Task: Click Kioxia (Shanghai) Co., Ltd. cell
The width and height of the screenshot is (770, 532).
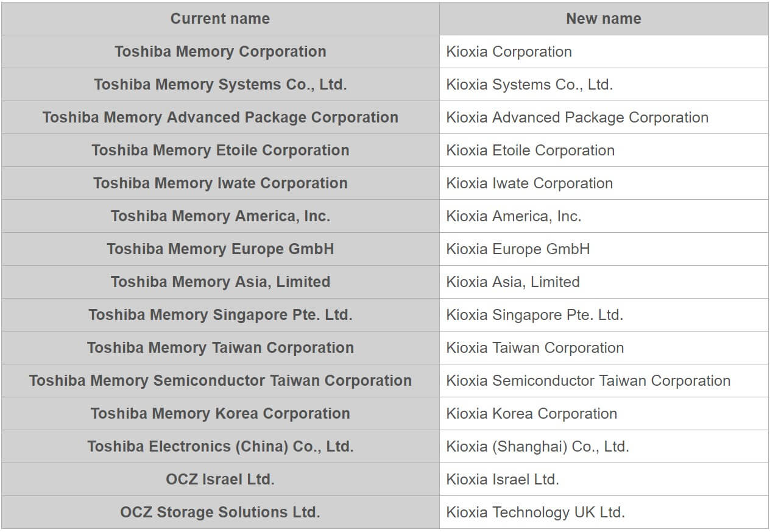Action: (604, 447)
